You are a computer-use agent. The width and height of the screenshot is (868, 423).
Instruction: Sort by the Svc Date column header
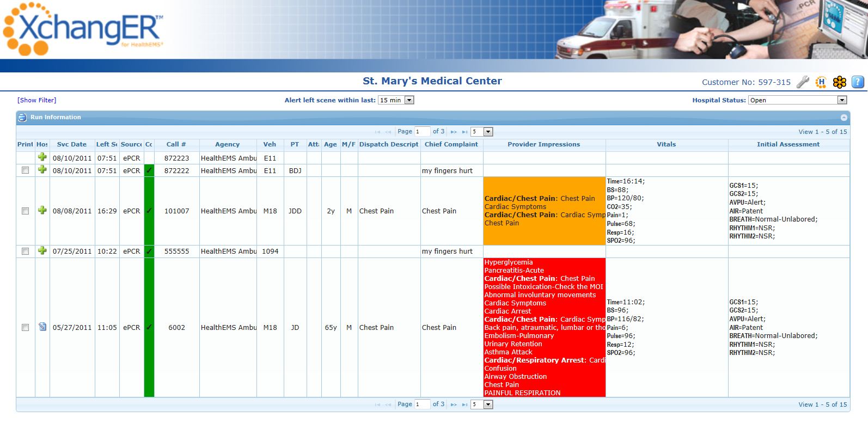point(72,145)
